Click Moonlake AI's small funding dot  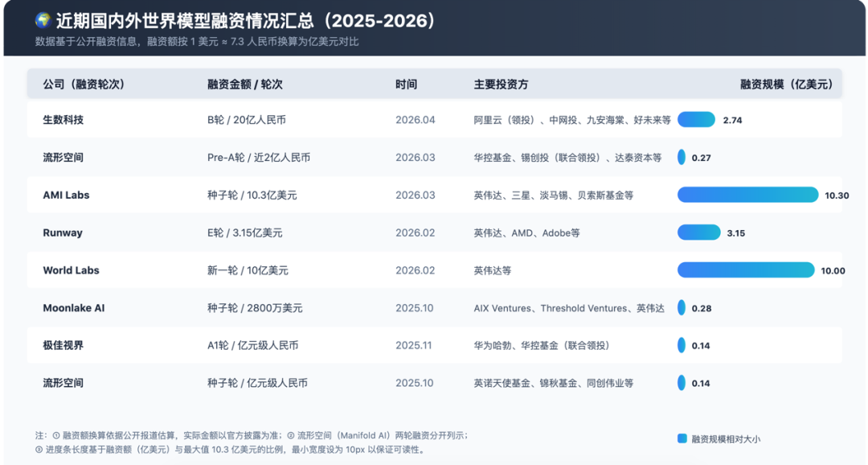tap(680, 307)
